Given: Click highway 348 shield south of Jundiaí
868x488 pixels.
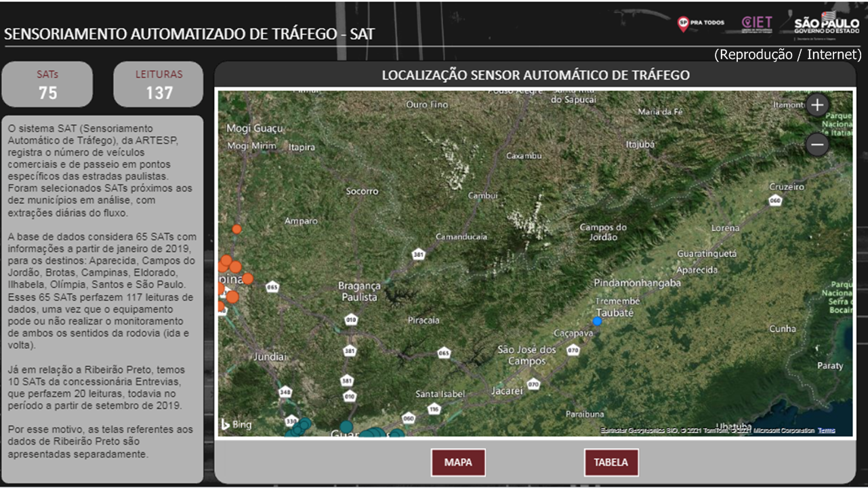Looking at the screenshot, I should pos(285,392).
